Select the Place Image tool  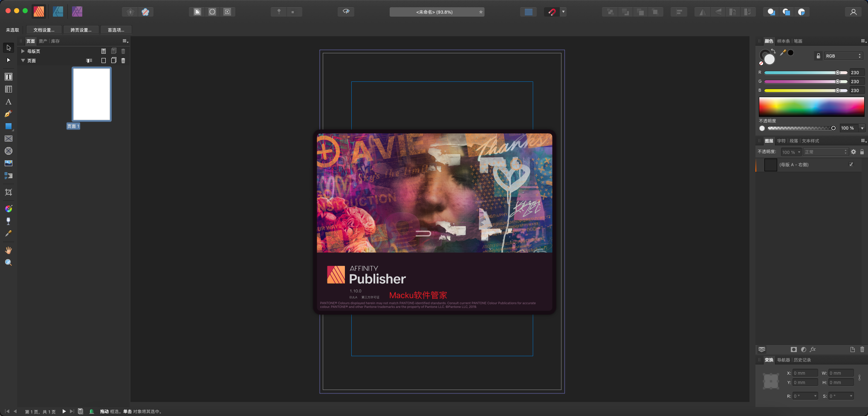[9, 163]
